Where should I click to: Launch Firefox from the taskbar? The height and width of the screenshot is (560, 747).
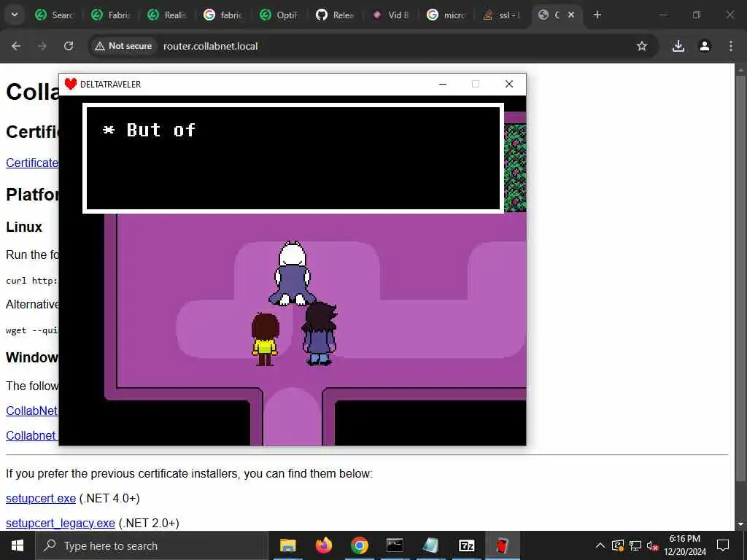pyautogui.click(x=324, y=545)
